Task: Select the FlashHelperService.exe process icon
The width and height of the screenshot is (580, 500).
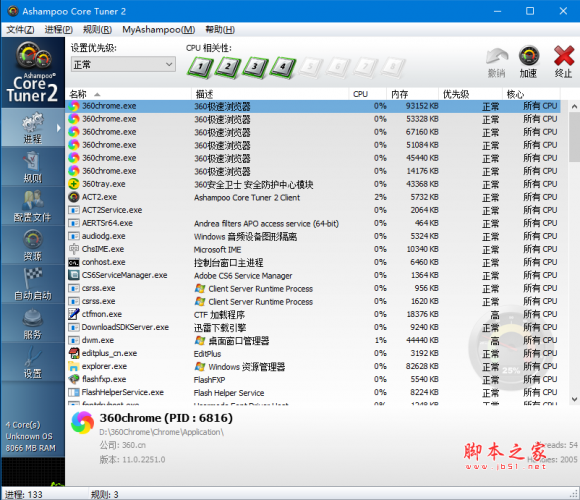Action: [74, 392]
